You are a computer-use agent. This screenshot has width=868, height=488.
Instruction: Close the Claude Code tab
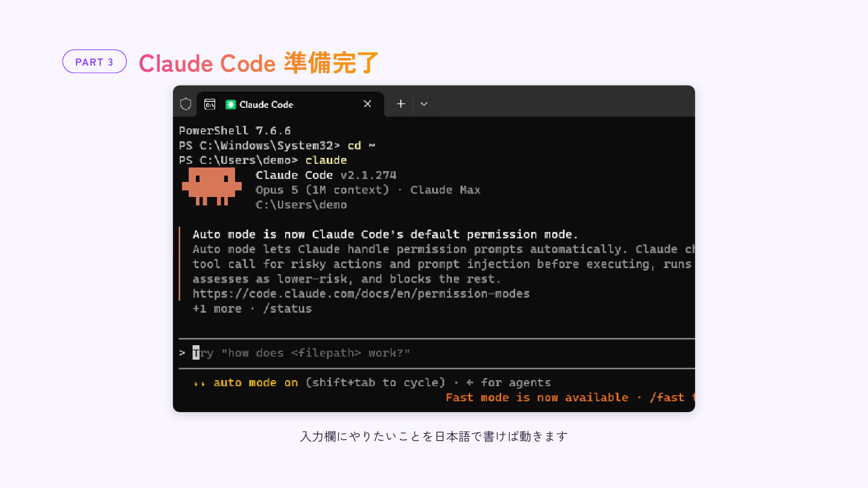pos(367,104)
